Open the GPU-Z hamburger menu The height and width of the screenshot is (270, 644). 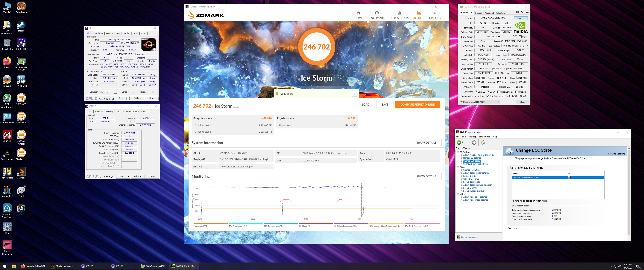coord(527,12)
